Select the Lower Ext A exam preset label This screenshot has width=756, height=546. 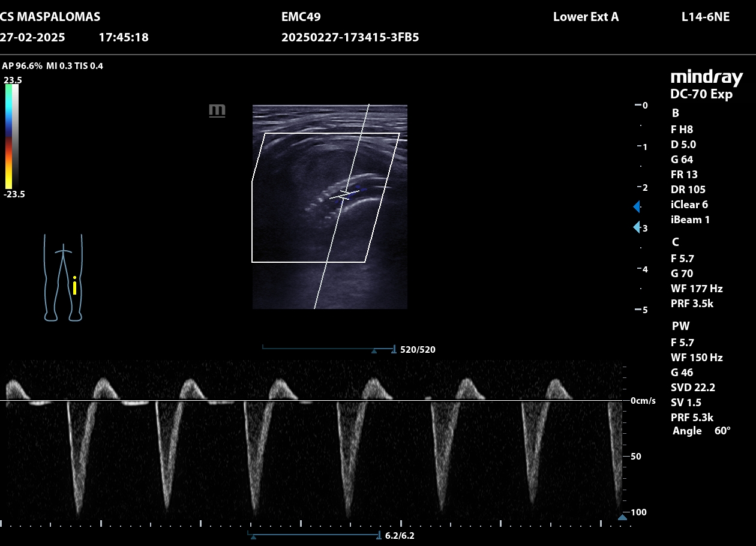coord(585,17)
